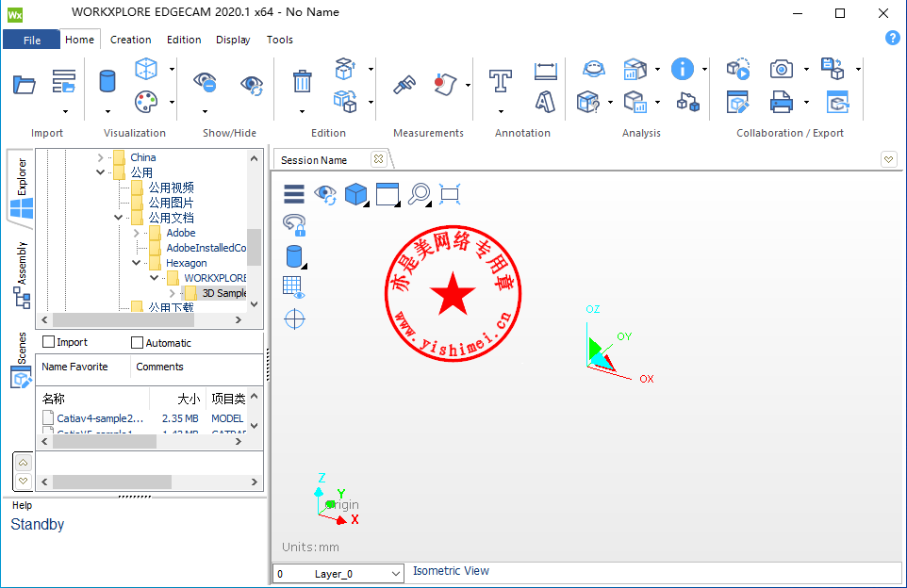Click the cube with question mark analysis icon
The image size is (907, 588).
(588, 103)
